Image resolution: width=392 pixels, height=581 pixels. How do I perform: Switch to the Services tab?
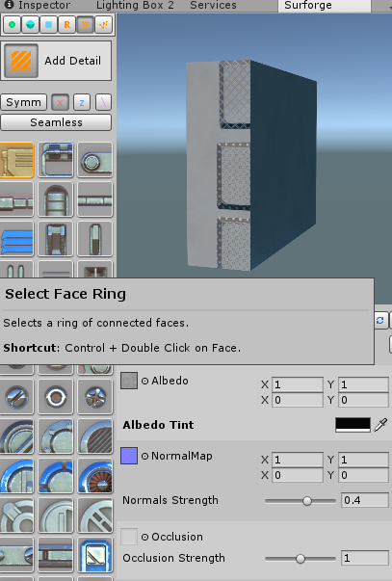[213, 5]
